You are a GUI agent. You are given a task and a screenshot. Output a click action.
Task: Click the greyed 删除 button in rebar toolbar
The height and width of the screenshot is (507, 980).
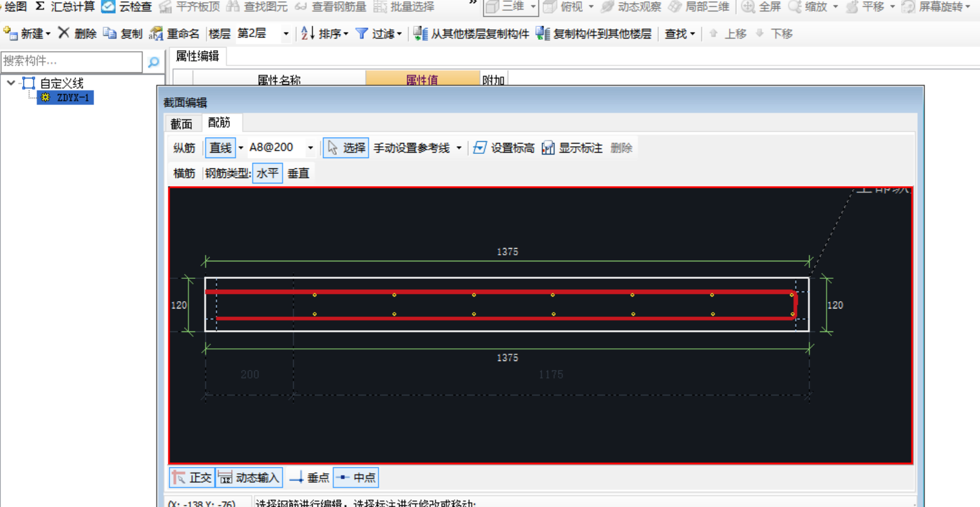(621, 148)
